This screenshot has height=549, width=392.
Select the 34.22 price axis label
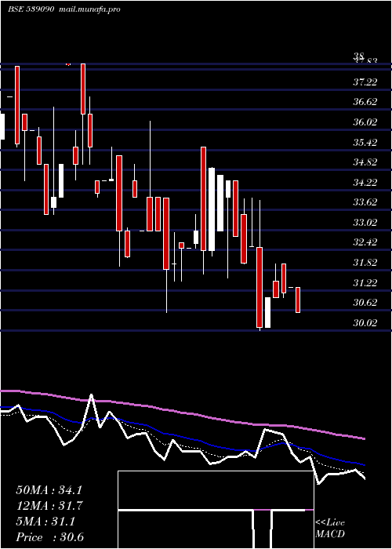pyautogui.click(x=365, y=183)
